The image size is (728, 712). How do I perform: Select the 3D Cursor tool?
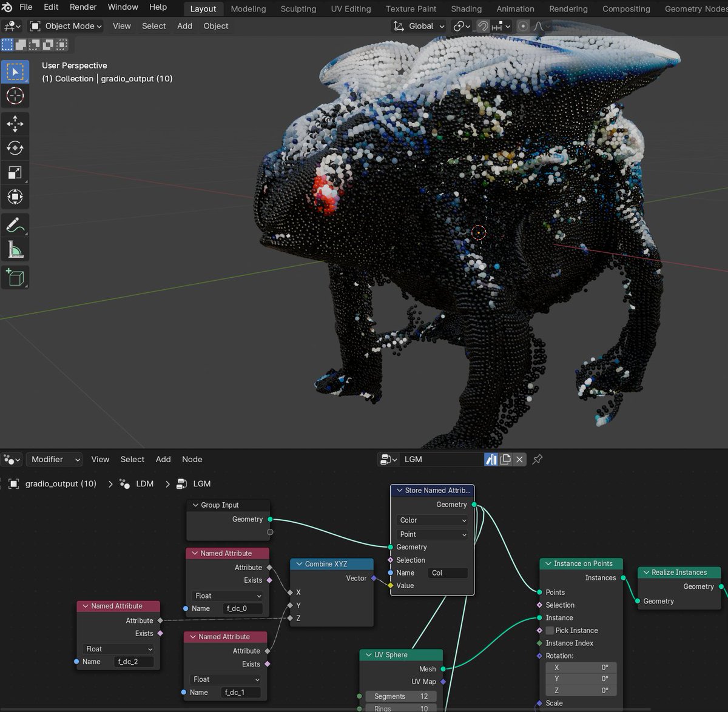[15, 96]
